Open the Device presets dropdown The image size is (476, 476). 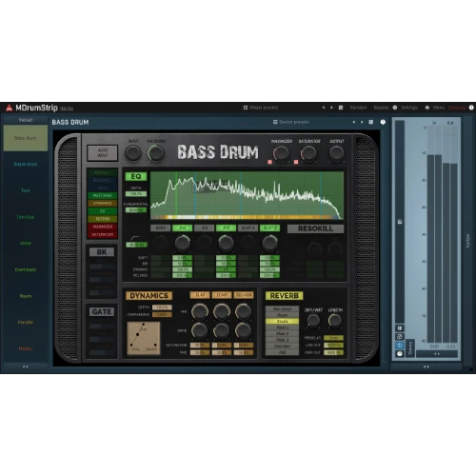click(x=291, y=122)
